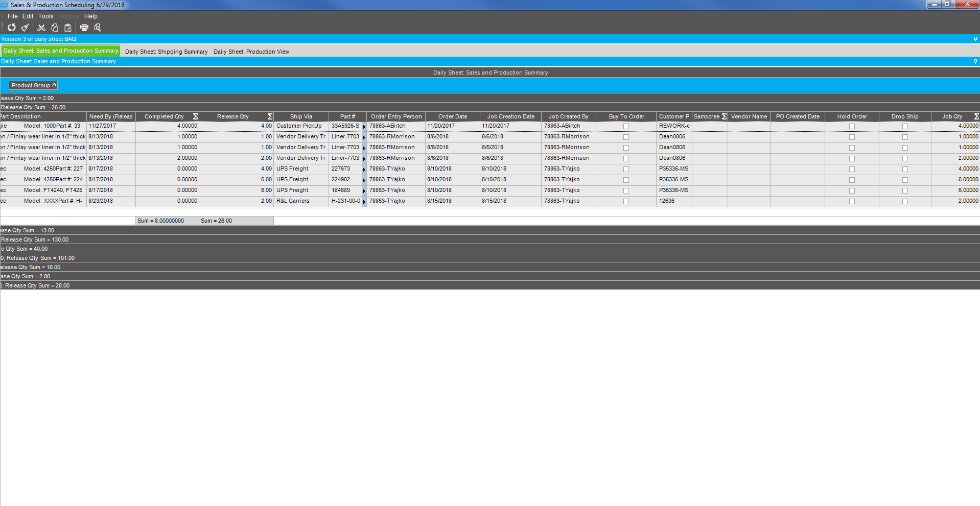Sort by the Ship Via column header
Image resolution: width=980 pixels, height=506 pixels.
pos(301,116)
